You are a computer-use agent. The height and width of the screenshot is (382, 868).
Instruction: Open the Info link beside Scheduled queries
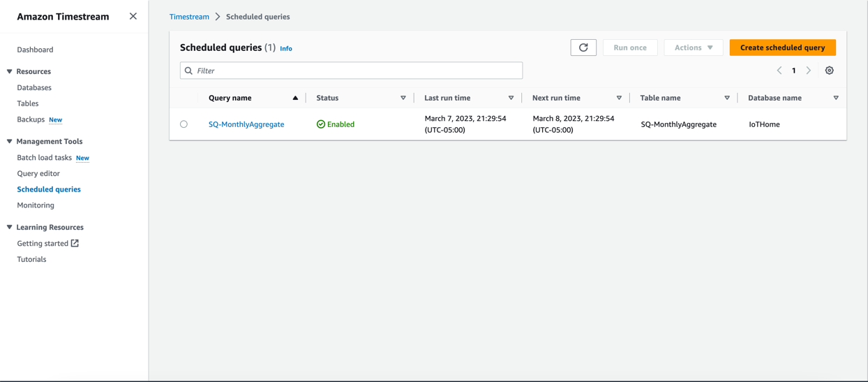tap(286, 49)
